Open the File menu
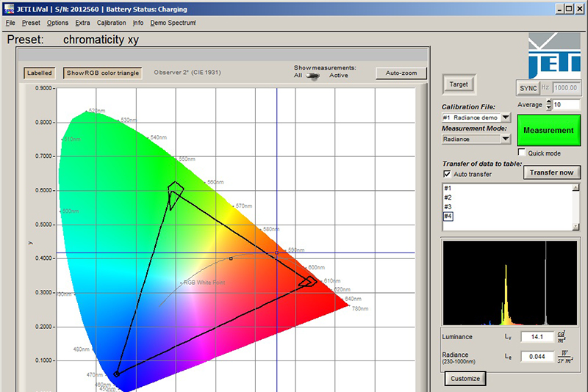Viewport: 588px width, 392px height. point(10,23)
